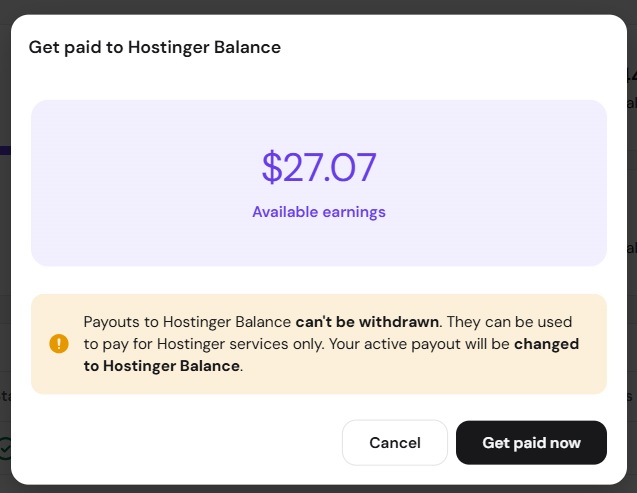Image resolution: width=637 pixels, height=493 pixels.
Task: Click the Your active payout will be text
Action: [x=419, y=344]
